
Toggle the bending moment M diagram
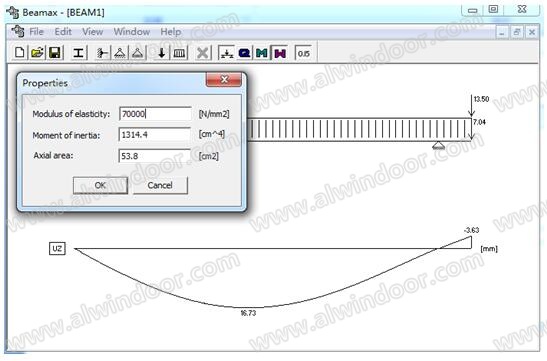point(262,53)
